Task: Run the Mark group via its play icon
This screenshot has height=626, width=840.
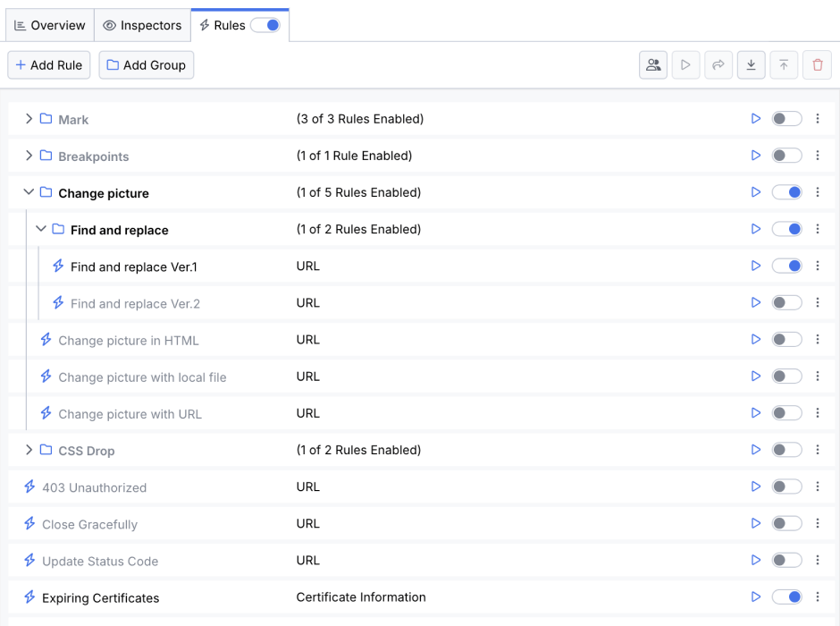Action: (x=755, y=118)
